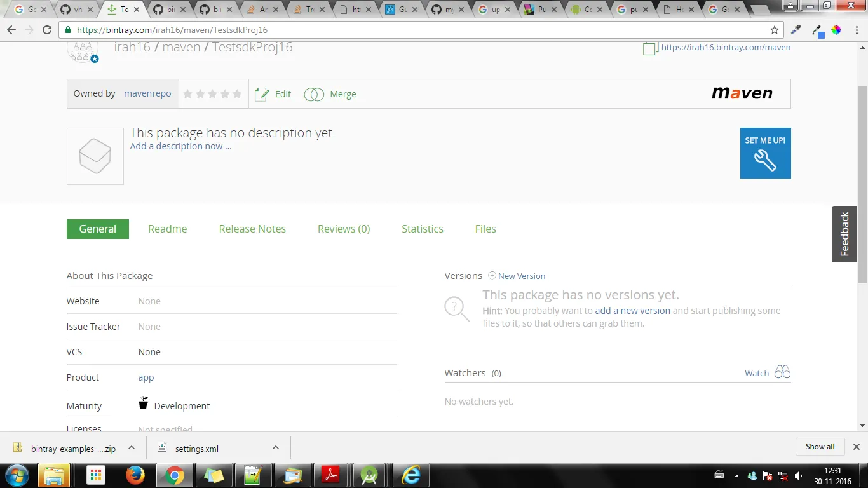Close the downloads bar
868x488 pixels.
click(x=856, y=447)
